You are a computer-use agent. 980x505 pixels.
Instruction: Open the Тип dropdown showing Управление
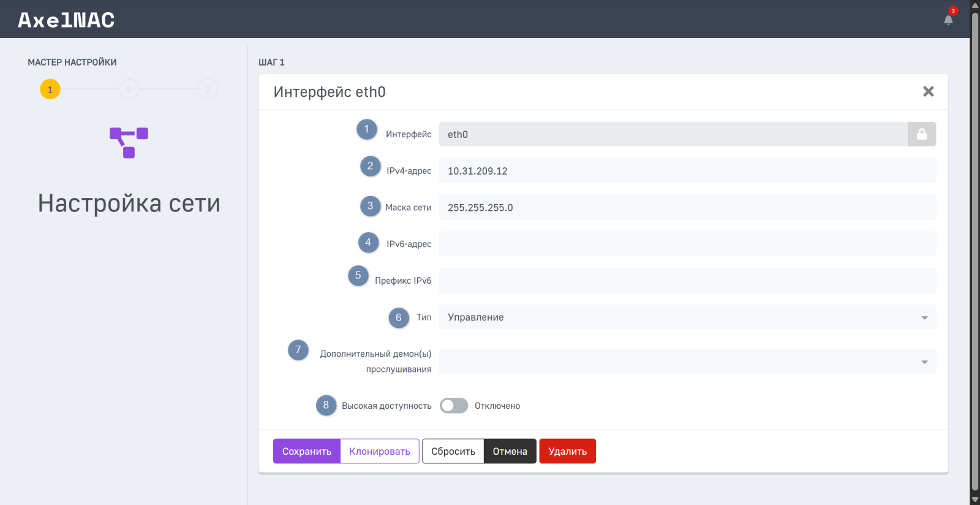coord(687,317)
